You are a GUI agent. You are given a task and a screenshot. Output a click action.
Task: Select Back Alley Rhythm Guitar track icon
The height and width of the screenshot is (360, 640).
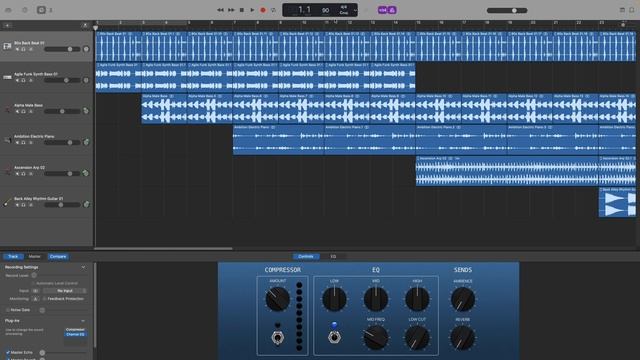(7, 202)
